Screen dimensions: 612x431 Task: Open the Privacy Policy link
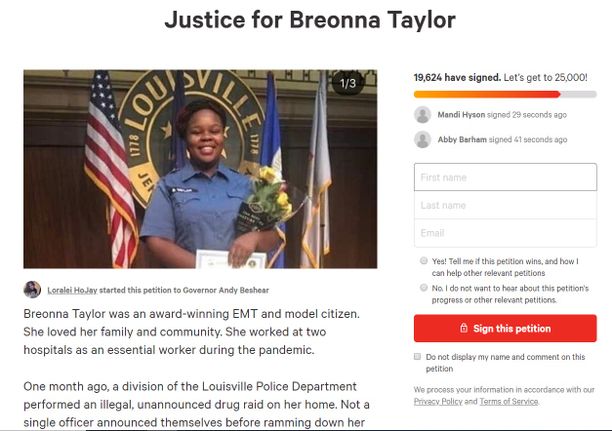pyautogui.click(x=438, y=401)
